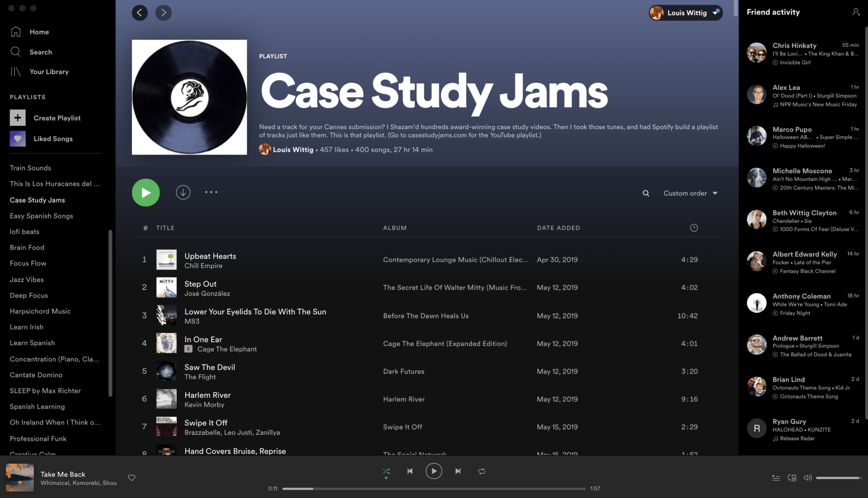The height and width of the screenshot is (498, 868).
Task: Open Liked Songs heart icon
Action: point(18,138)
